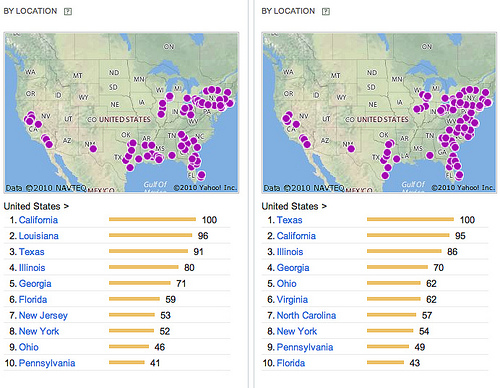Open Louisiana link in left list
The width and height of the screenshot is (500, 388).
[x=39, y=236]
